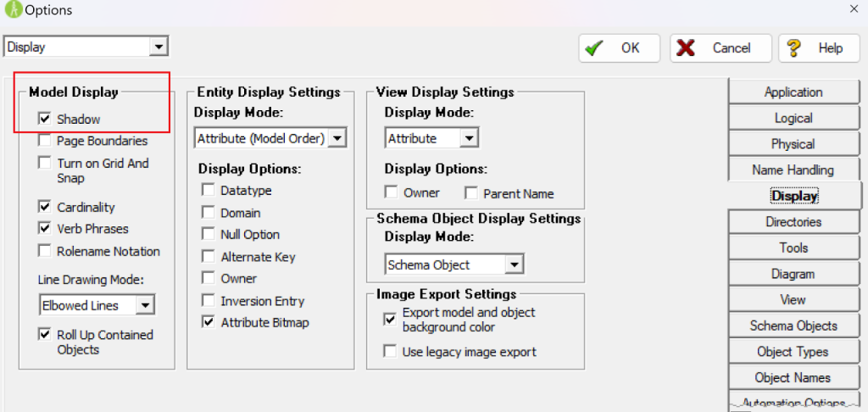Click OK button with green checkmark
This screenshot has height=412, width=868.
tap(620, 48)
